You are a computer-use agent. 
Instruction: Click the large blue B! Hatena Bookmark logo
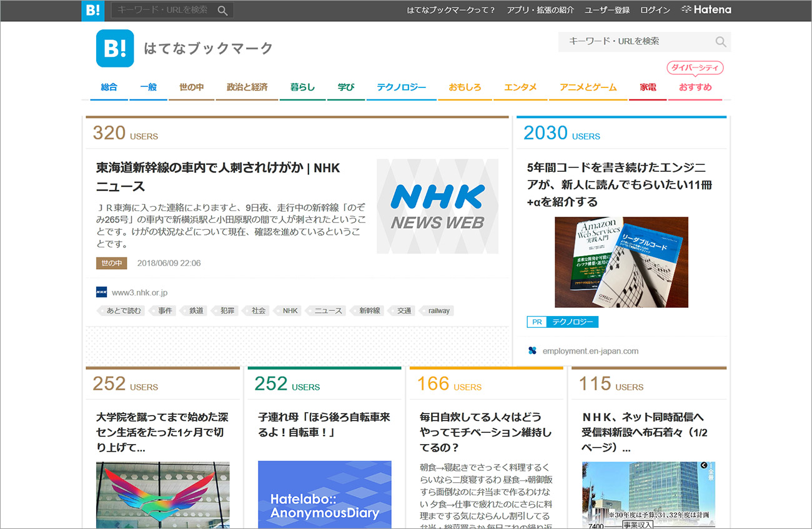[x=115, y=48]
